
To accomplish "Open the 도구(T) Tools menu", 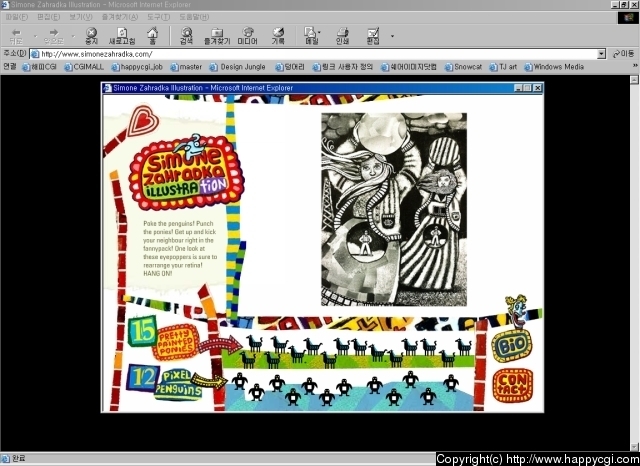I will tap(158, 17).
